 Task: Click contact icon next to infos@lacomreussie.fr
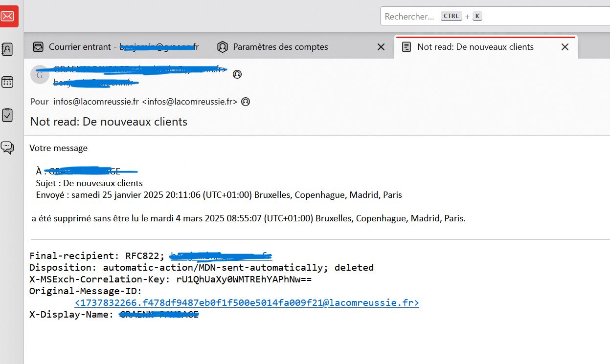point(246,102)
